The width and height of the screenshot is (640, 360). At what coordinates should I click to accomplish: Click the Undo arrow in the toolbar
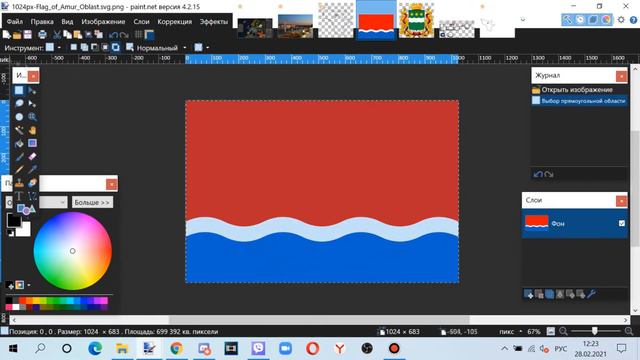coord(113,35)
